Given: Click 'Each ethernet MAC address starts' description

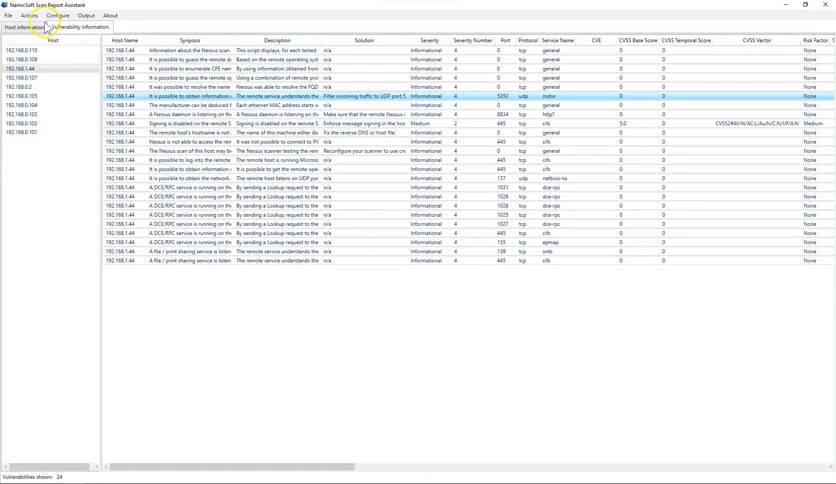Looking at the screenshot, I should click(x=277, y=105).
